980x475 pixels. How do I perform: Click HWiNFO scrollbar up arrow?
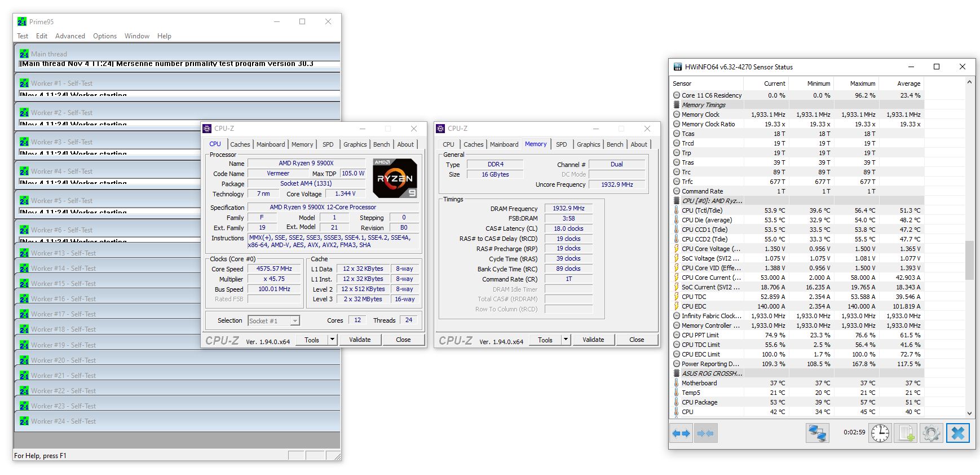[x=969, y=82]
